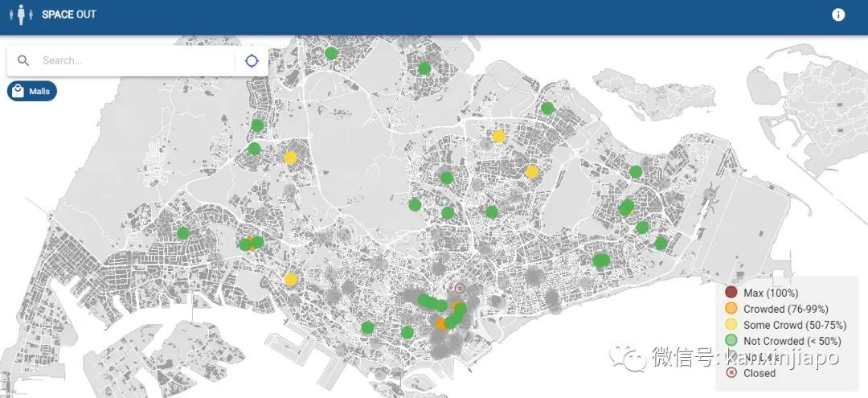
Task: Click the SPACE OUT title text
Action: 69,14
